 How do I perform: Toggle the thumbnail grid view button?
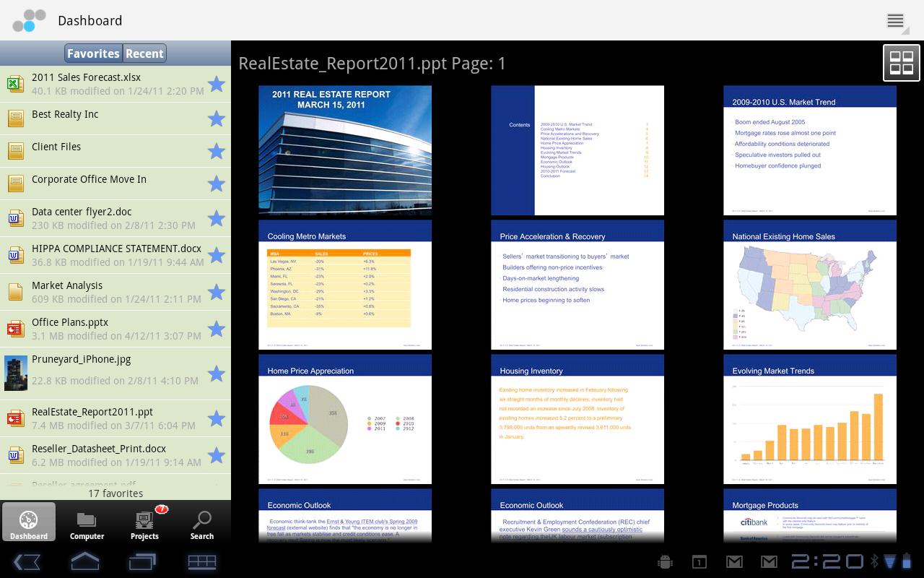[x=902, y=63]
